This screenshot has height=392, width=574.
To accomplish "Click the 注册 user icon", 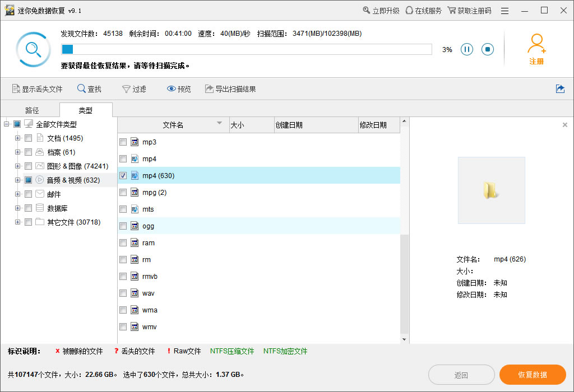I will (x=536, y=46).
